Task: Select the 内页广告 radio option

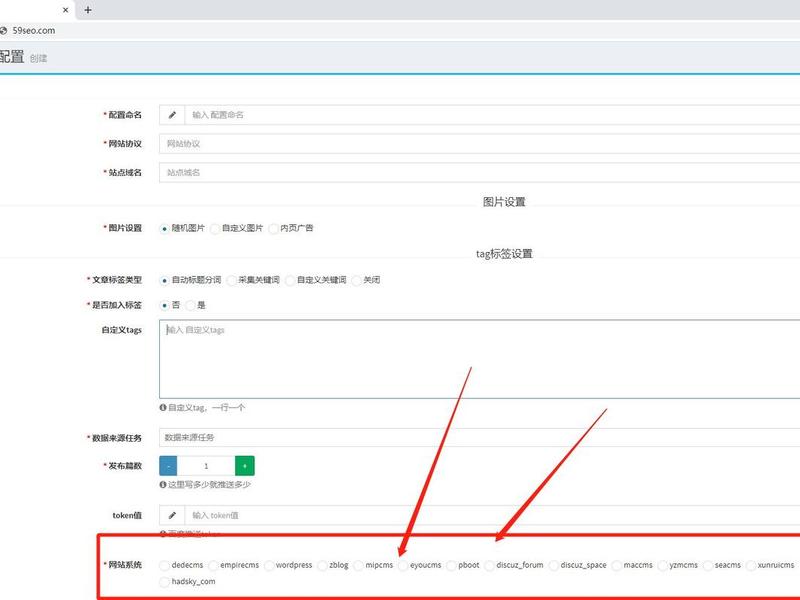Action: pyautogui.click(x=273, y=229)
